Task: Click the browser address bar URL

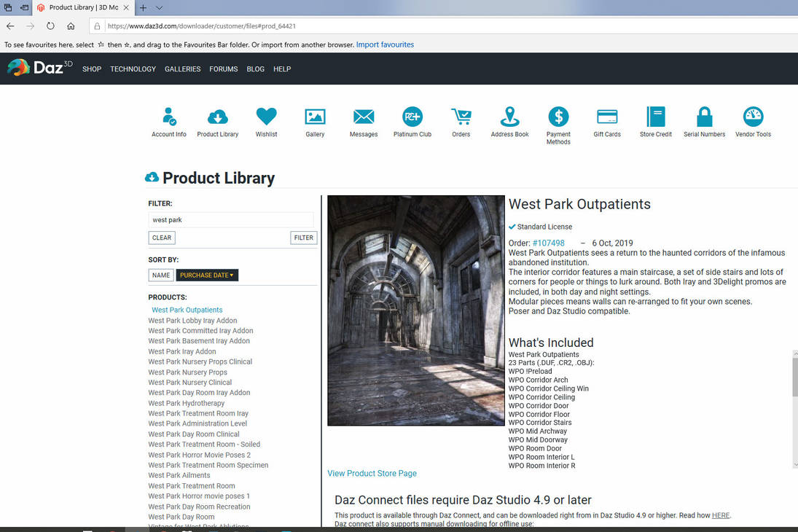Action: (202, 26)
